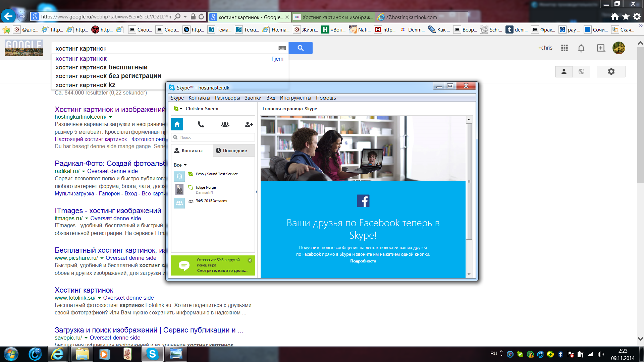Open the SMS promo 'Смотрите, как это дела...' link
644x362 pixels.
[x=222, y=270]
